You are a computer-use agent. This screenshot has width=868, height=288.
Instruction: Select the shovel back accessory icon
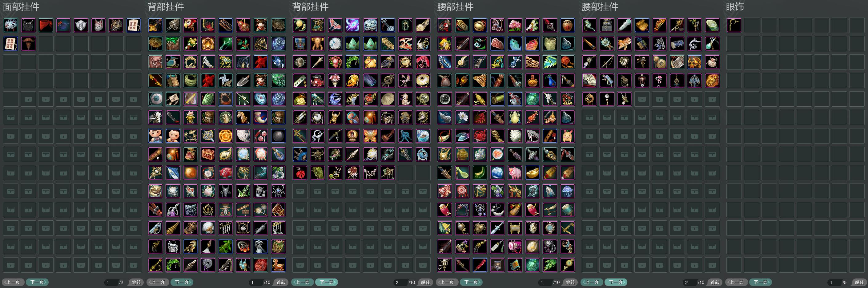[243, 81]
